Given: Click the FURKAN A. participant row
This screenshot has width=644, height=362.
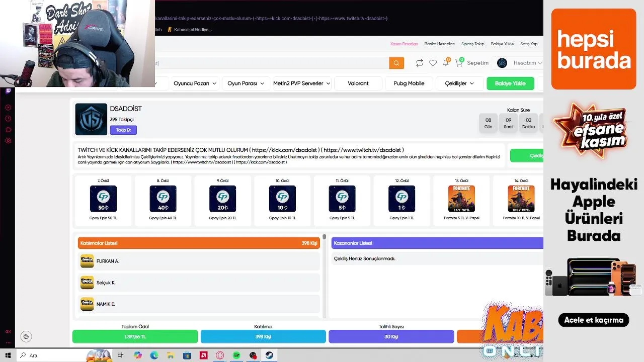Looking at the screenshot, I should [199, 261].
